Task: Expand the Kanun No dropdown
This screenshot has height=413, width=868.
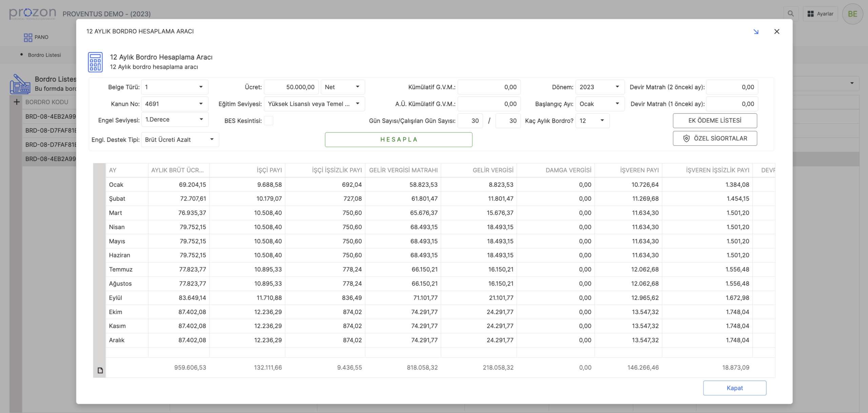Action: click(x=174, y=104)
